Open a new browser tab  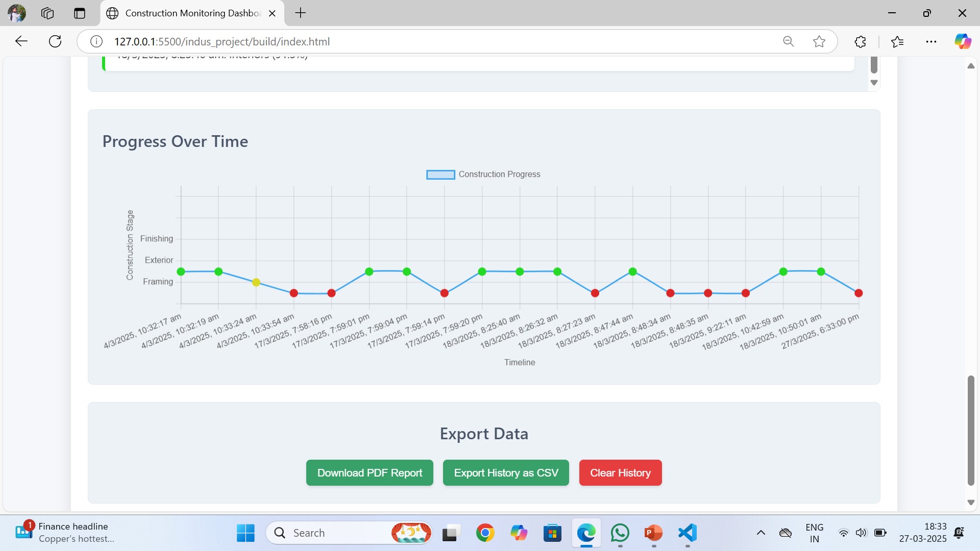(x=300, y=13)
